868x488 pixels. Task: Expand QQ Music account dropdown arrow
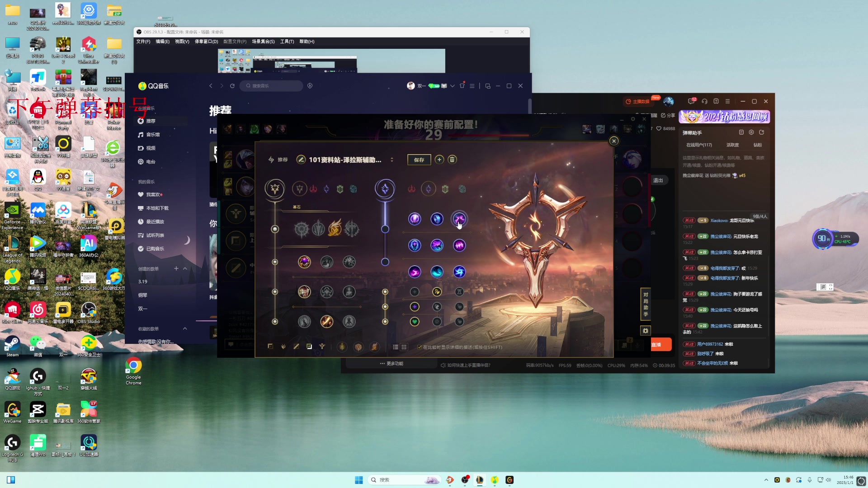[452, 86]
